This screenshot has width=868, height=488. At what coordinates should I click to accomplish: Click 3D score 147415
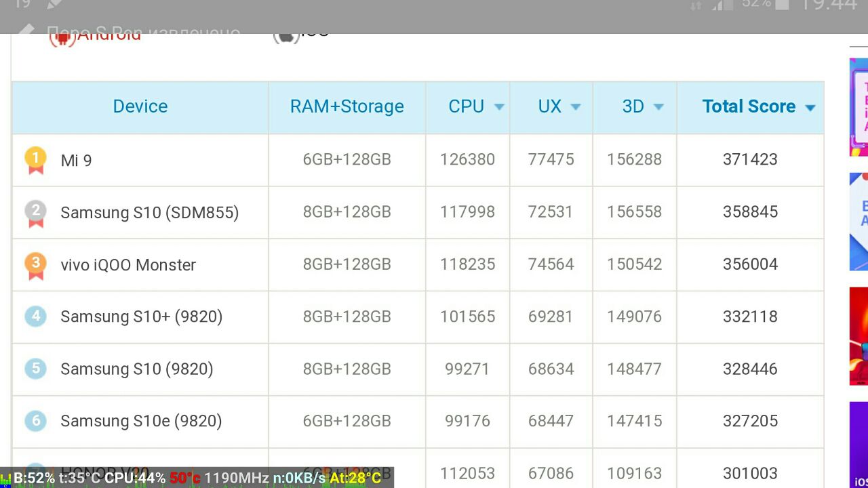[x=634, y=421]
